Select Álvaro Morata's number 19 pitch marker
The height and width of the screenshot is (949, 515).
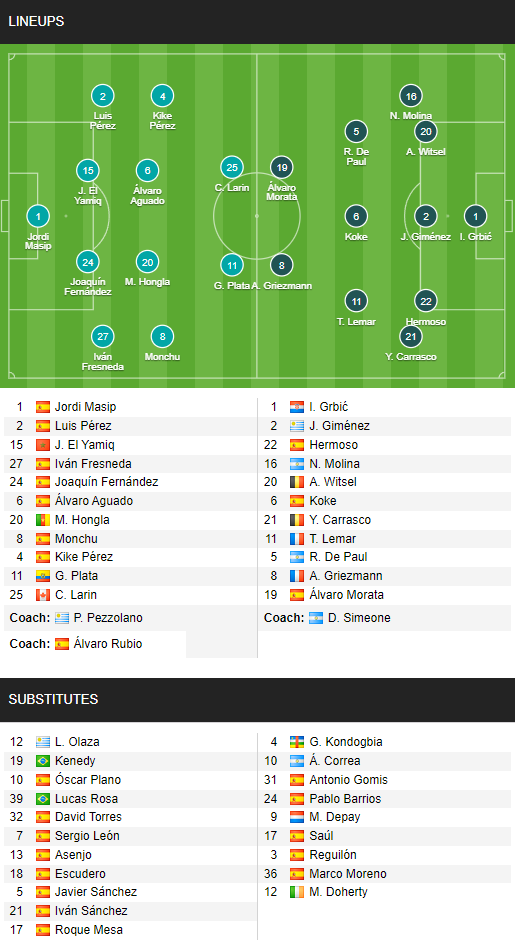(x=281, y=168)
